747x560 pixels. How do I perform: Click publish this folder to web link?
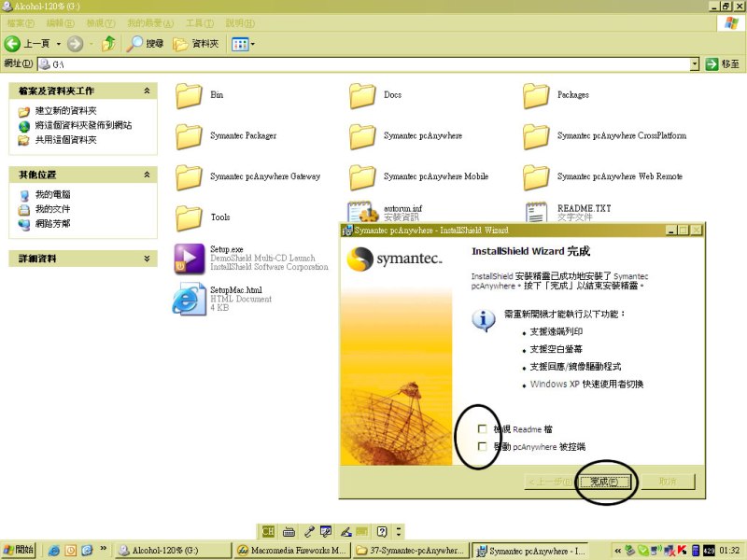[x=83, y=125]
